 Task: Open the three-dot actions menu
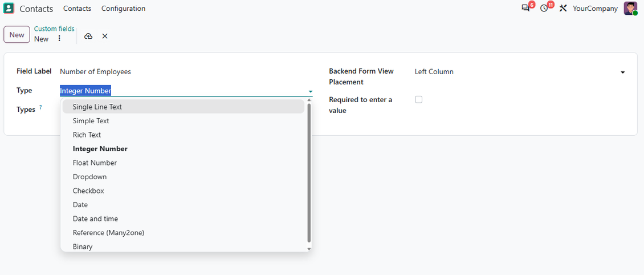[59, 38]
